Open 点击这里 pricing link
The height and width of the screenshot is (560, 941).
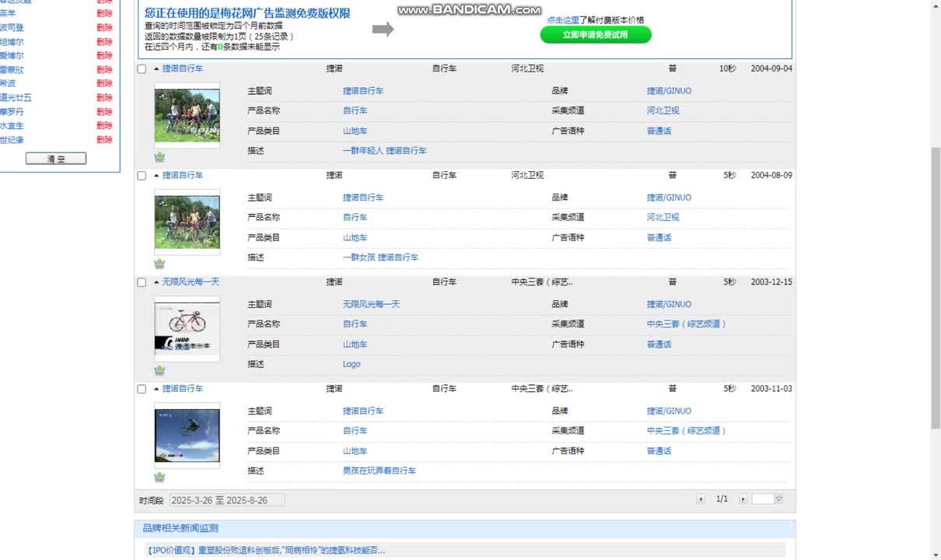click(563, 20)
